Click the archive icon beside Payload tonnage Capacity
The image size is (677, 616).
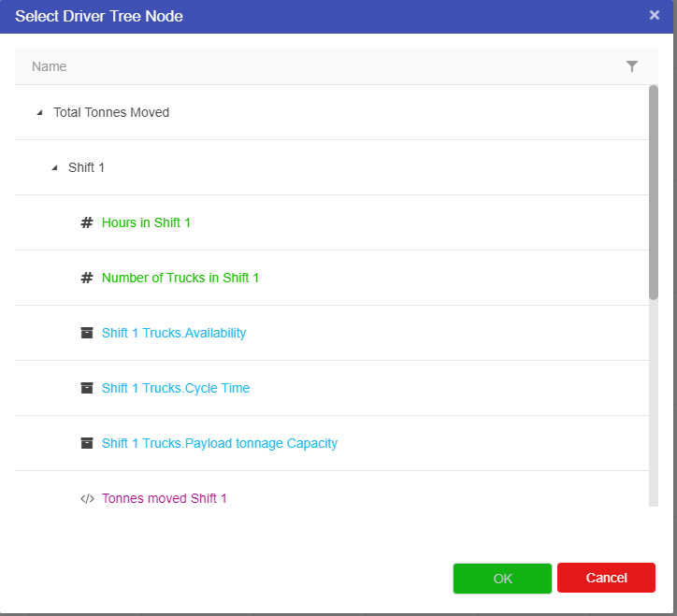coord(87,443)
